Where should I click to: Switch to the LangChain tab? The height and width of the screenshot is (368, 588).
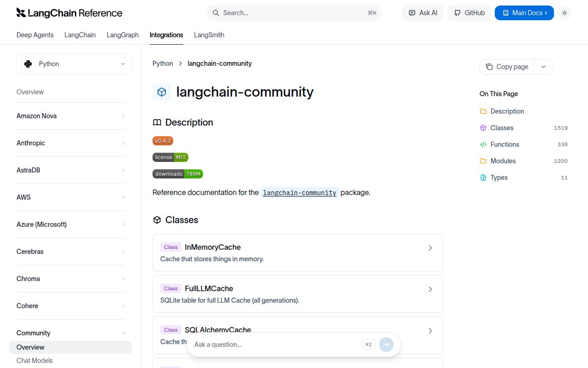coord(80,35)
